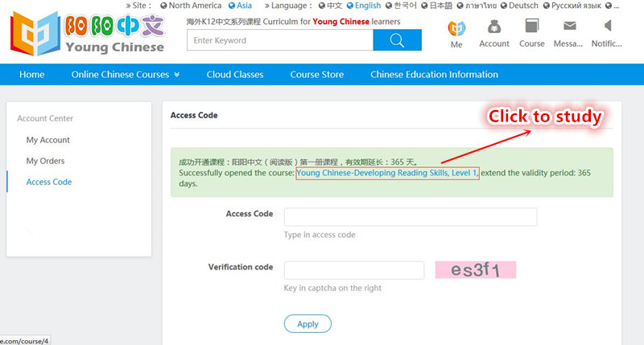Click the blue search magnifier button
The image size is (644, 345).
click(x=397, y=40)
